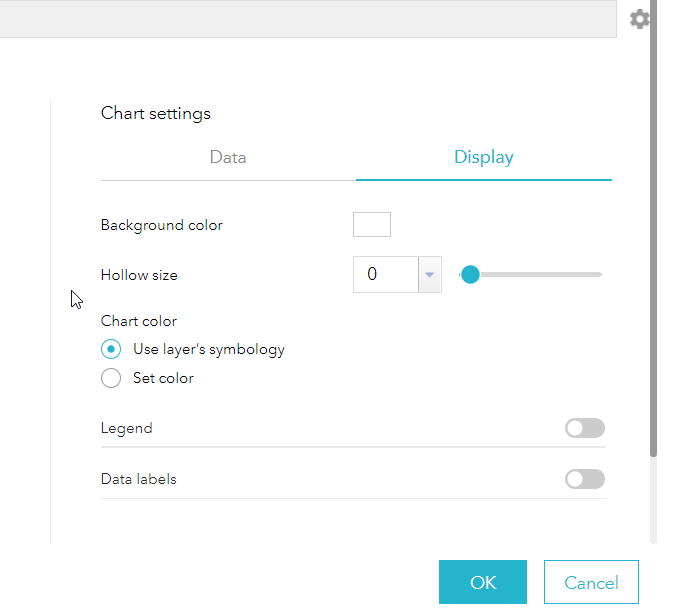Click the vertical scrollbar thumb
This screenshot has height=613, width=678.
[653, 228]
